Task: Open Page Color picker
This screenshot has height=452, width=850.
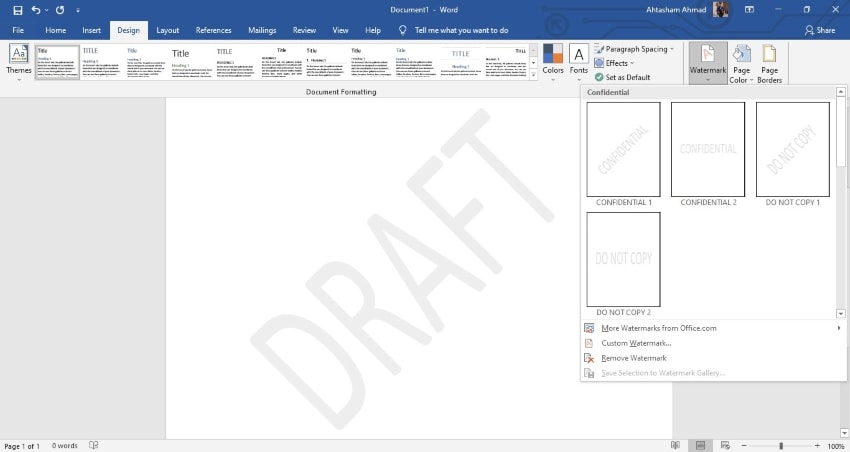Action: click(x=741, y=63)
